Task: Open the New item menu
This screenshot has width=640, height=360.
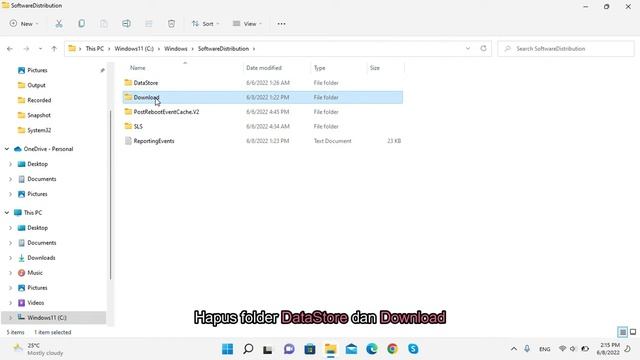Action: (x=24, y=24)
